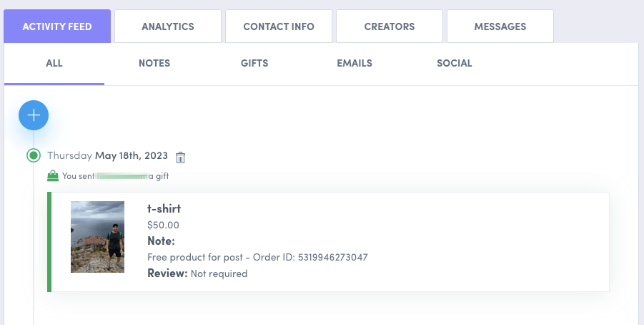The image size is (644, 325).
Task: Click the Review: Not required line
Action: pos(197,273)
